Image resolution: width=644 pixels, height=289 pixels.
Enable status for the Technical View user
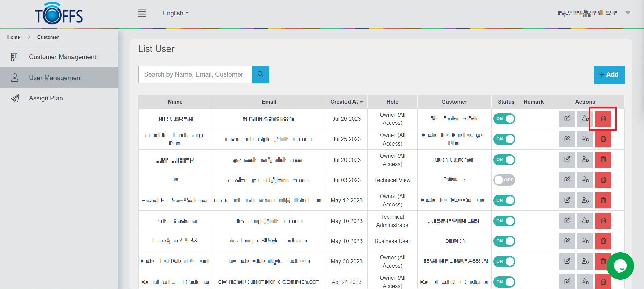tap(504, 180)
